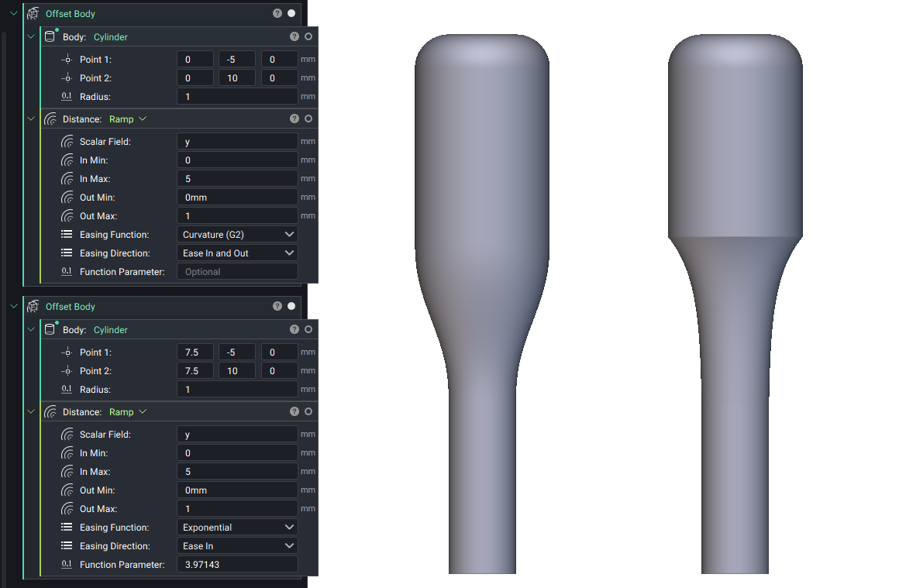This screenshot has height=588, width=899.
Task: Collapse the second Distance: Ramp section
Action: [x=31, y=411]
